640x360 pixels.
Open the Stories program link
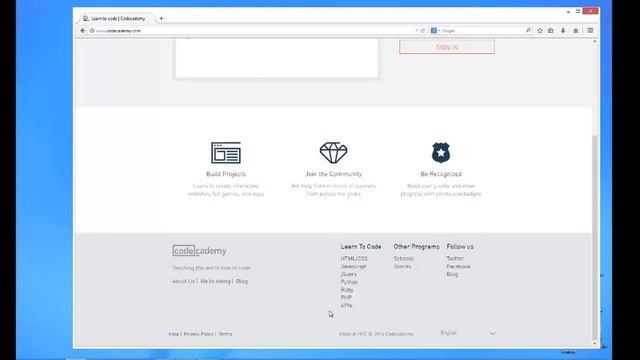(402, 266)
